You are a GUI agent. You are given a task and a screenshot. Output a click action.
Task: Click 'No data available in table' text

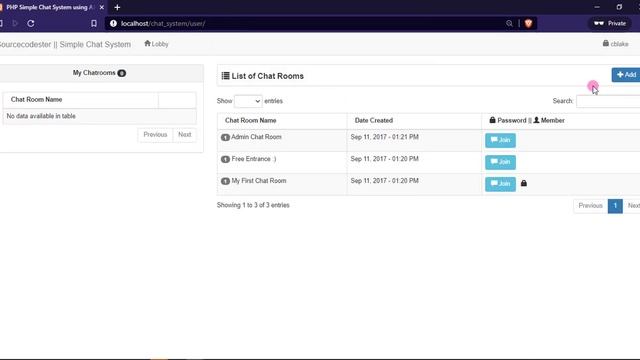tap(41, 116)
